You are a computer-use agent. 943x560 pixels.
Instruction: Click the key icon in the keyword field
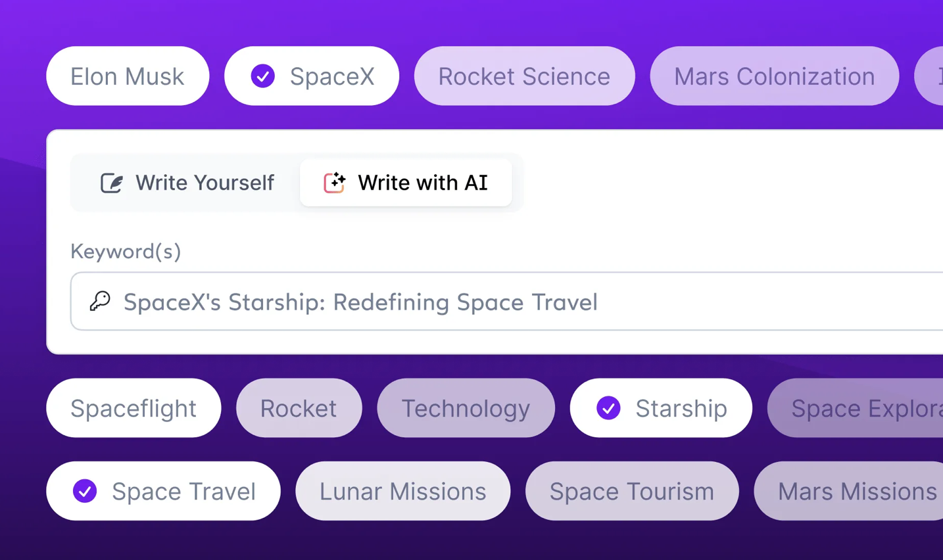pos(99,301)
